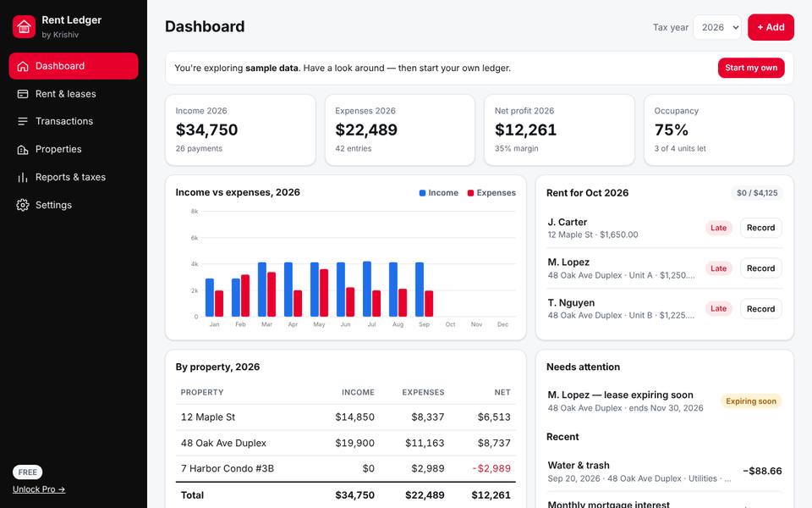Click J. Carter tenant name
The width and height of the screenshot is (812, 508).
pos(567,223)
